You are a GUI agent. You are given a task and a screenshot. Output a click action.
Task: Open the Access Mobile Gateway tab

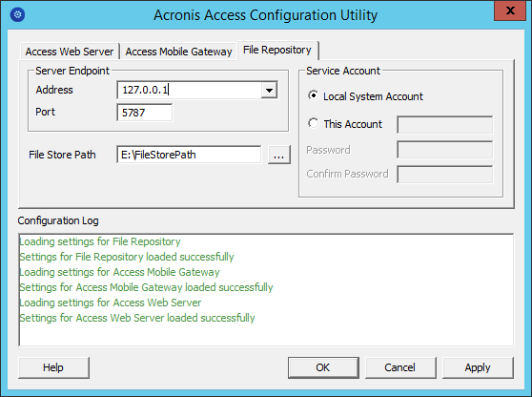pyautogui.click(x=178, y=52)
